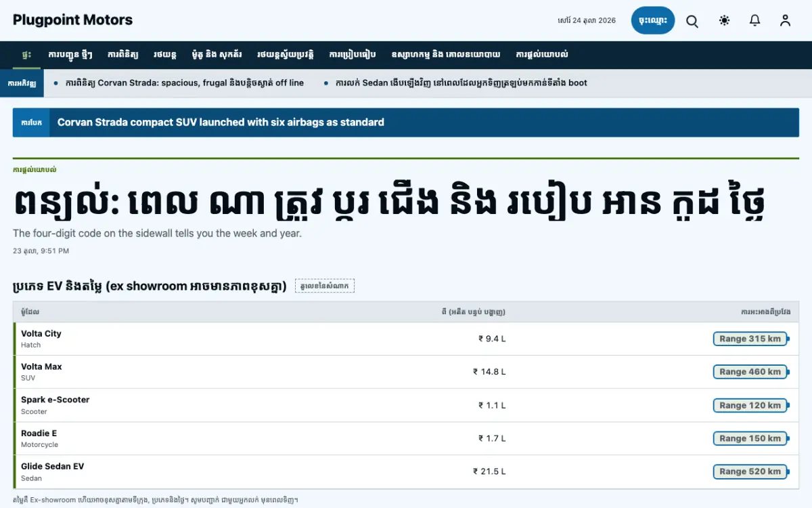
Task: Open the ឧស្សាហកម្ម និង គោលនយោបាយ nav item
Action: point(446,55)
